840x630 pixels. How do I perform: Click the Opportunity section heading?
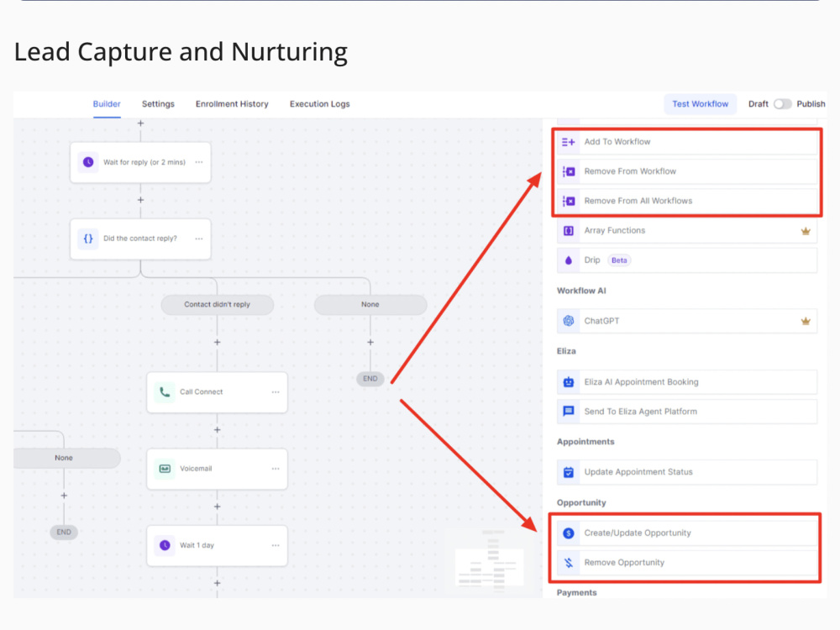pyautogui.click(x=581, y=503)
